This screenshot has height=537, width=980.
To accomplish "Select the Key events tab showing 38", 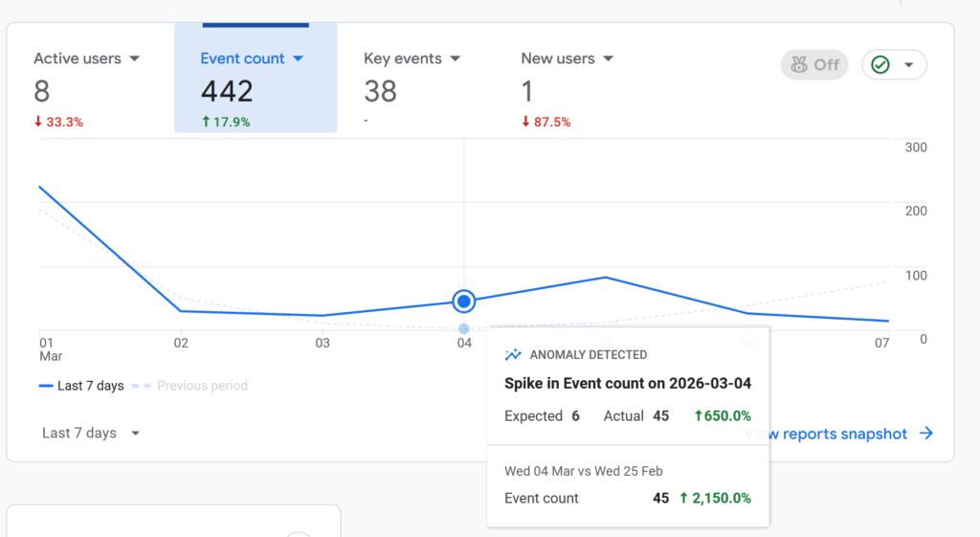I will [x=412, y=77].
